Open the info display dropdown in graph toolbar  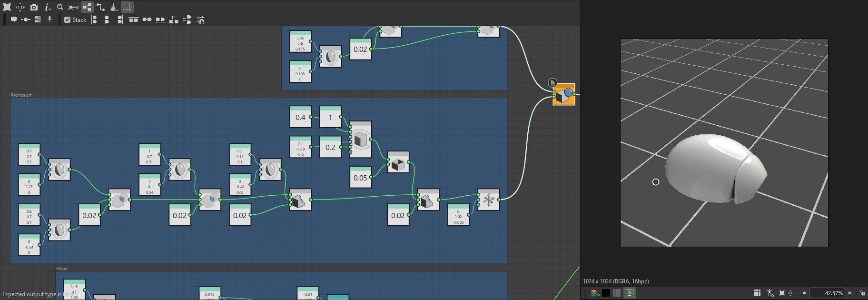[x=47, y=7]
